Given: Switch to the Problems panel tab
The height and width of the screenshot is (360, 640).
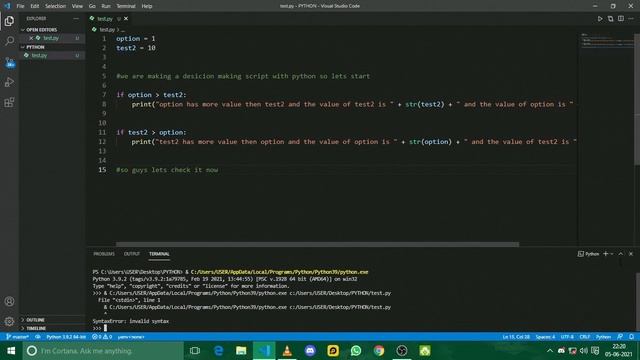Looking at the screenshot, I should point(104,254).
